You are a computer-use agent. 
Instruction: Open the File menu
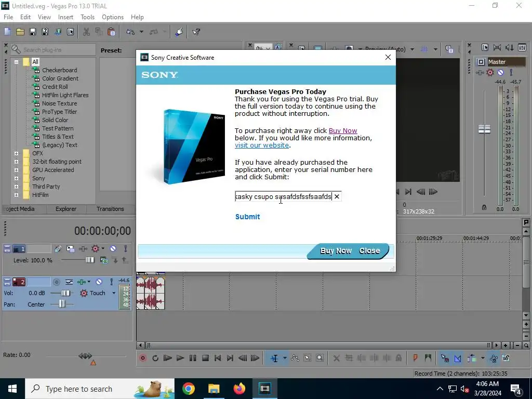(8, 17)
